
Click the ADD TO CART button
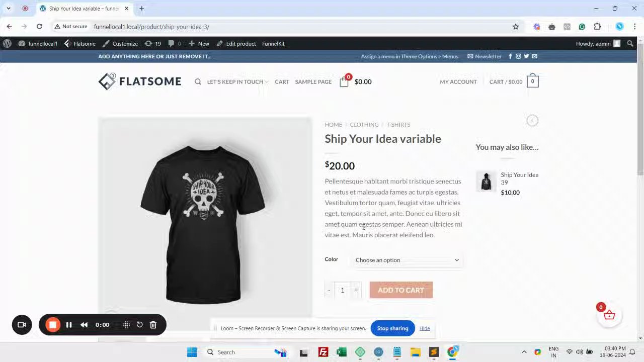(x=401, y=290)
